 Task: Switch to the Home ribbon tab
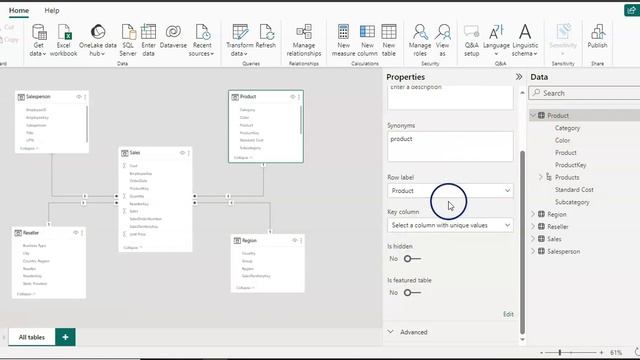(x=19, y=10)
